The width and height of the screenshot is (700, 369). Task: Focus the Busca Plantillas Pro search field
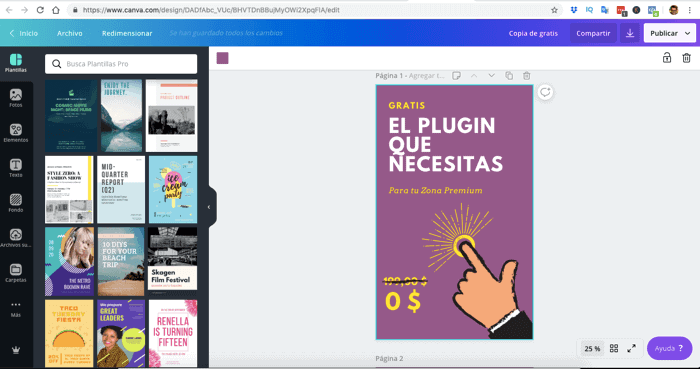tap(121, 64)
